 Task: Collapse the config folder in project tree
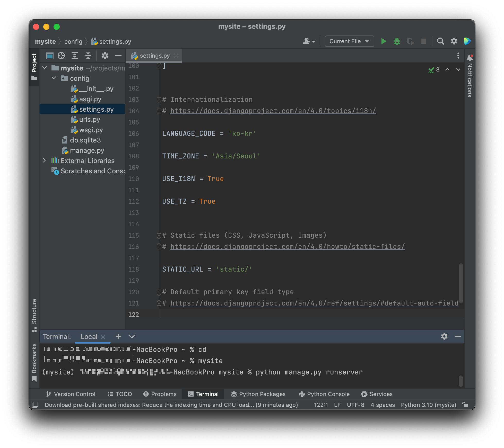[54, 78]
